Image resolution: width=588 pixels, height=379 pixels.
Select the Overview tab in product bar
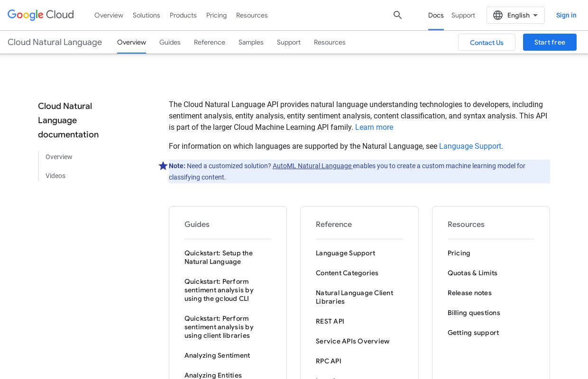(x=131, y=42)
